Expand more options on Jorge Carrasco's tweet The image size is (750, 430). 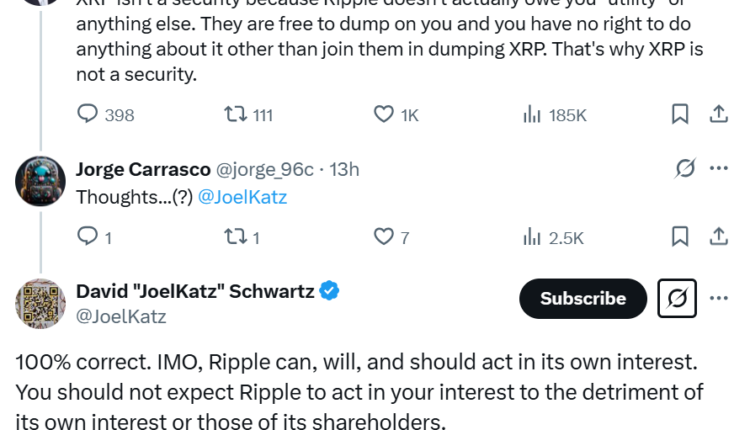tap(718, 168)
